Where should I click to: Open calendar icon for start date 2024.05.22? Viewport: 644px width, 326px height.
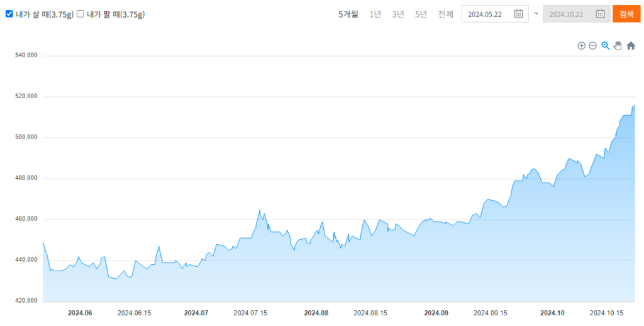coord(518,14)
